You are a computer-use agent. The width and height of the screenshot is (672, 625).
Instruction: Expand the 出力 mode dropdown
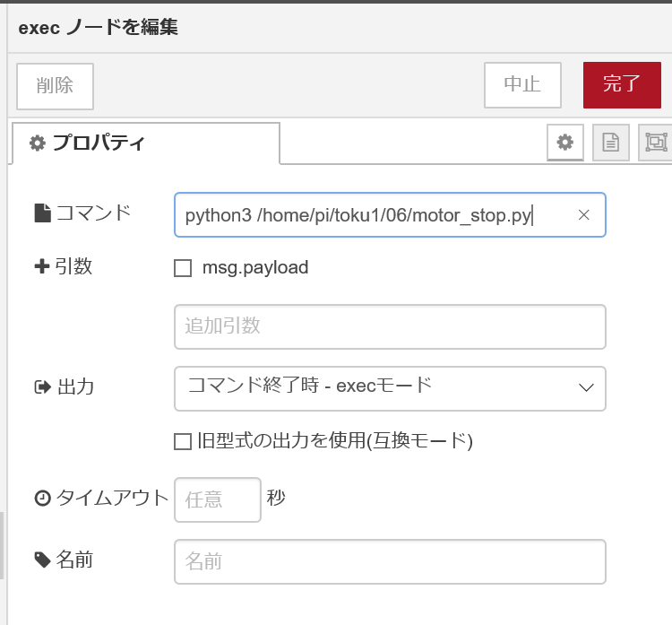coord(390,387)
